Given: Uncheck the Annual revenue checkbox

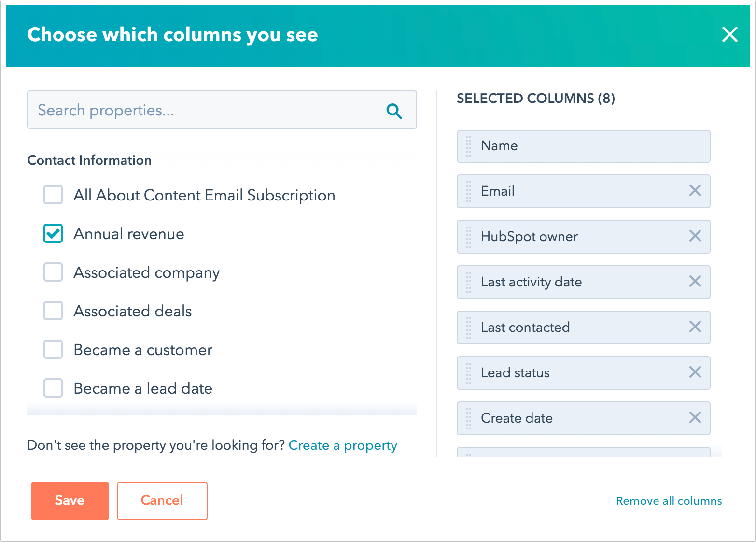Looking at the screenshot, I should click(x=53, y=233).
